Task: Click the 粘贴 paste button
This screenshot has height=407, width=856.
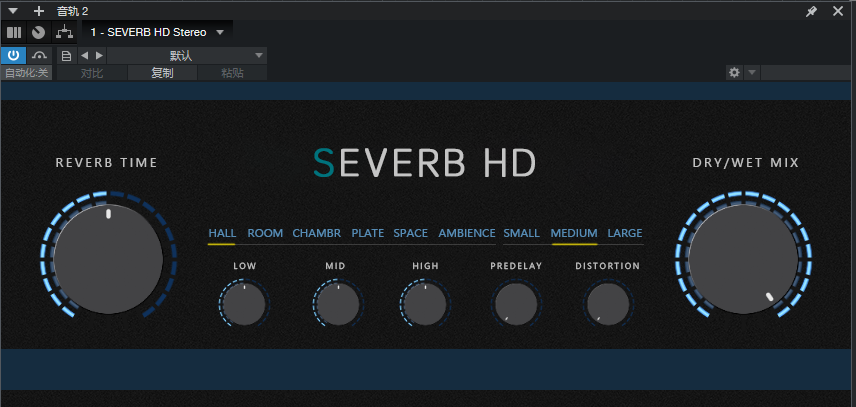Action: 233,73
